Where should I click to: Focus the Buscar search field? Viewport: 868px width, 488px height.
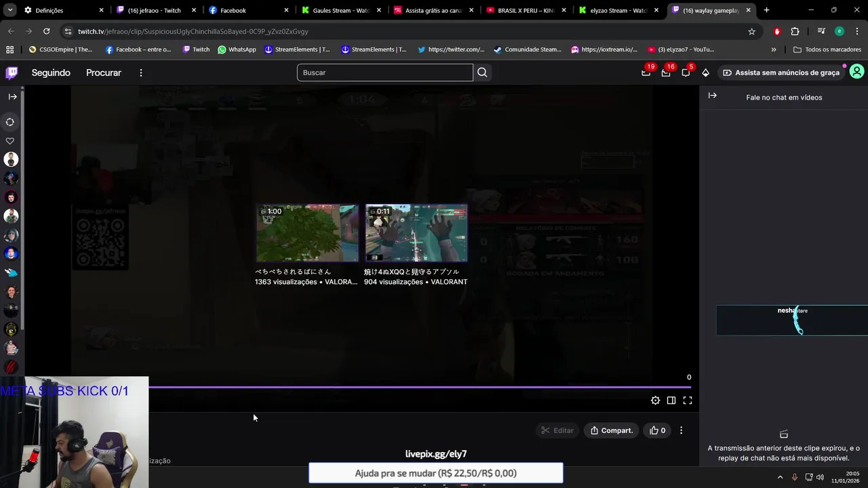pos(384,73)
